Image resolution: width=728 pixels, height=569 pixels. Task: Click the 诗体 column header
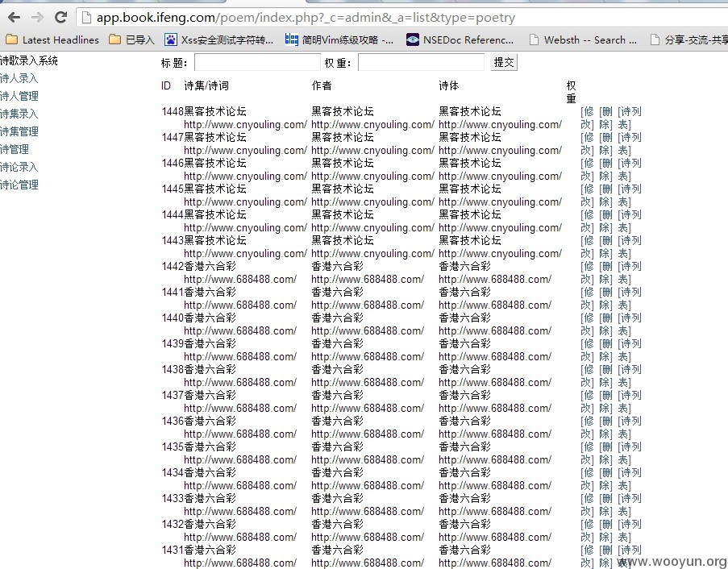point(448,86)
